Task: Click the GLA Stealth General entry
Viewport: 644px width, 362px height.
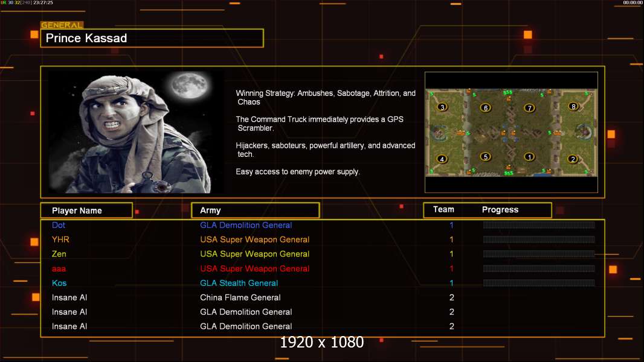Action: [x=239, y=283]
